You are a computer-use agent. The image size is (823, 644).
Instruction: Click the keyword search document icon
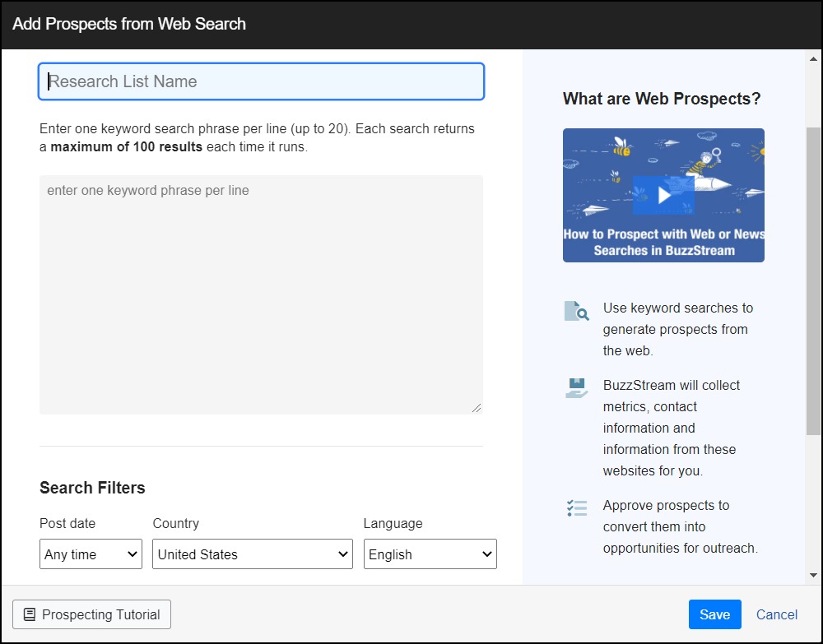coord(576,311)
